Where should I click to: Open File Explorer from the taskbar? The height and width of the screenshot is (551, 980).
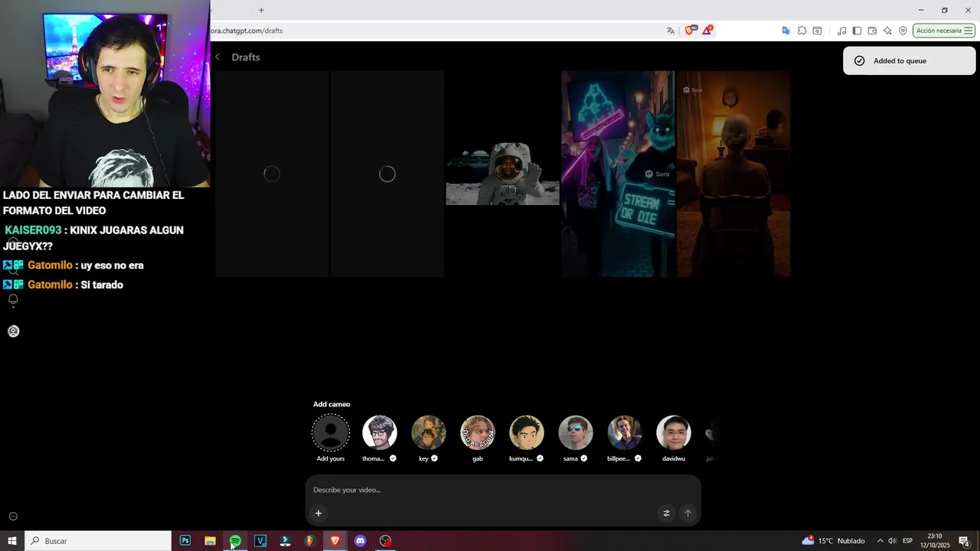[210, 541]
